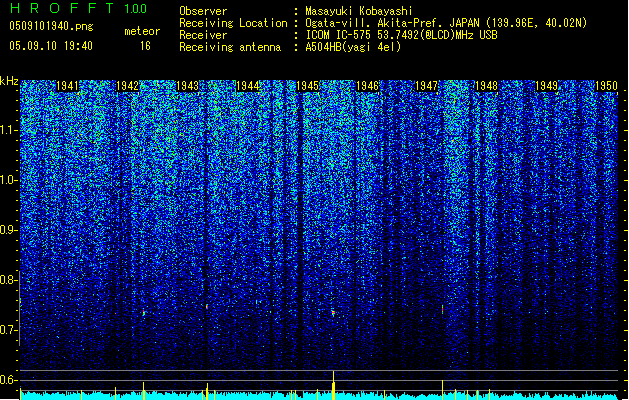Click the 1945 time marker
629x400 pixels.
(x=307, y=86)
